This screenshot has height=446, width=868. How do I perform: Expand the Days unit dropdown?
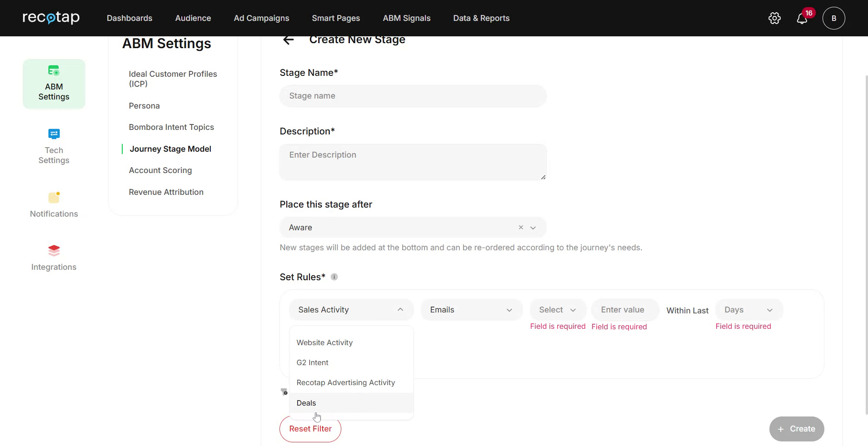click(x=748, y=309)
